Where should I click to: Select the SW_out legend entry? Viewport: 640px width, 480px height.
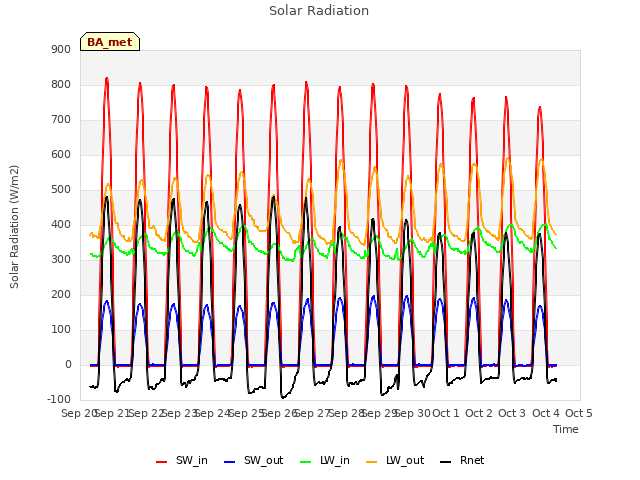click(x=253, y=460)
